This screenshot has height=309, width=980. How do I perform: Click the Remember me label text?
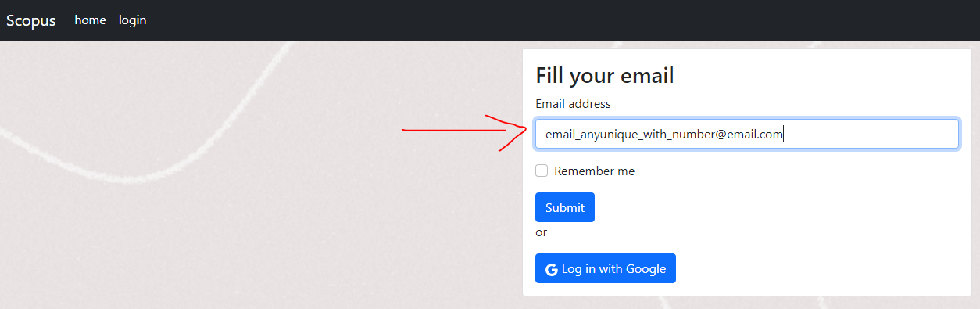pyautogui.click(x=595, y=171)
